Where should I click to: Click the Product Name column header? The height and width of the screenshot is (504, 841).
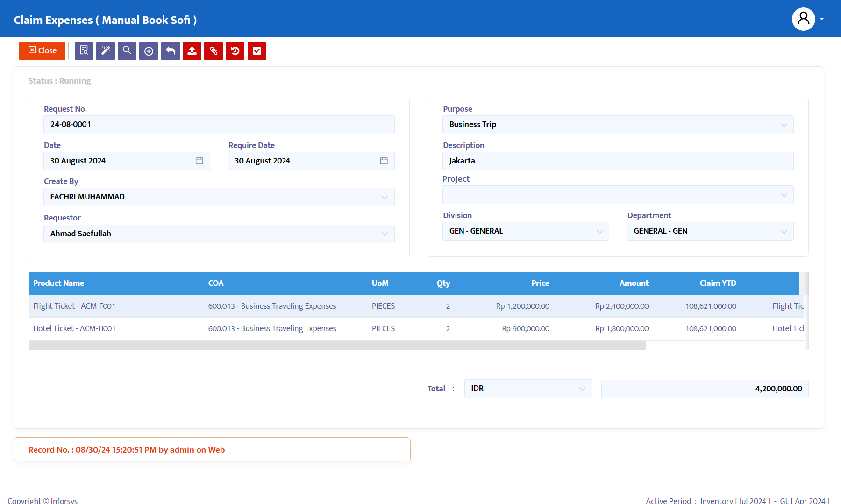coord(58,283)
